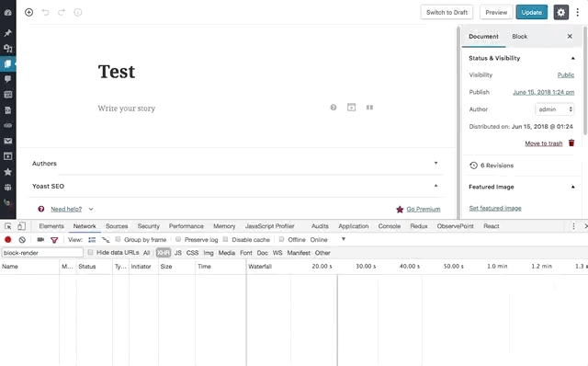Expand the Authors meta box

[435, 164]
